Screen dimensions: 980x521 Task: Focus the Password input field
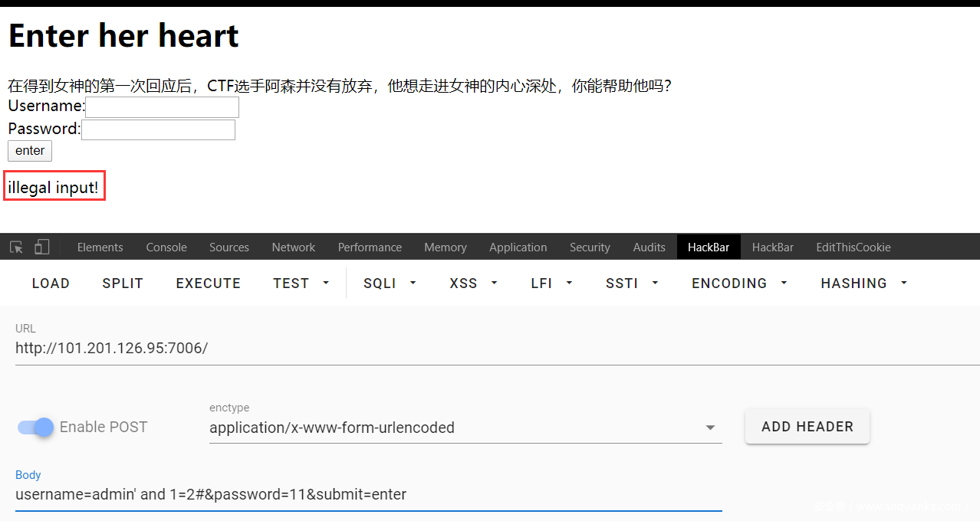(158, 129)
